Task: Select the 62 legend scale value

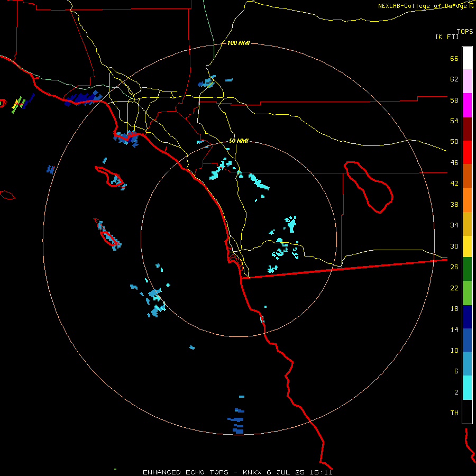Action: click(454, 79)
